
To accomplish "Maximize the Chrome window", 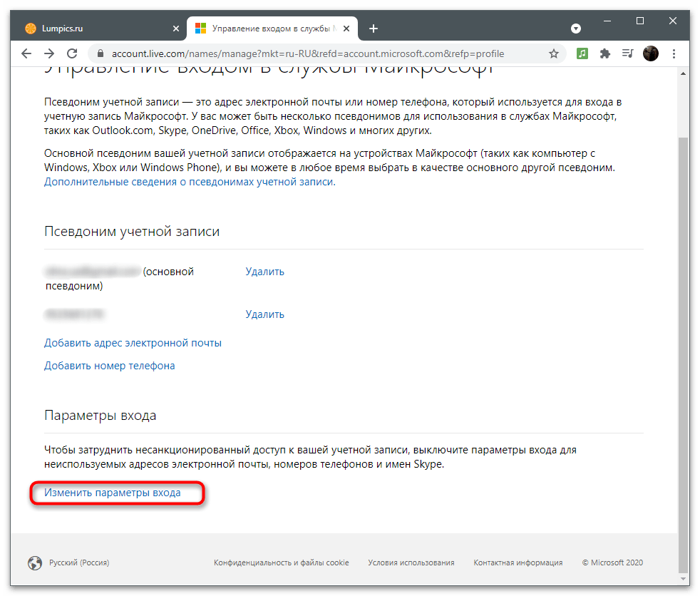I will [x=639, y=21].
